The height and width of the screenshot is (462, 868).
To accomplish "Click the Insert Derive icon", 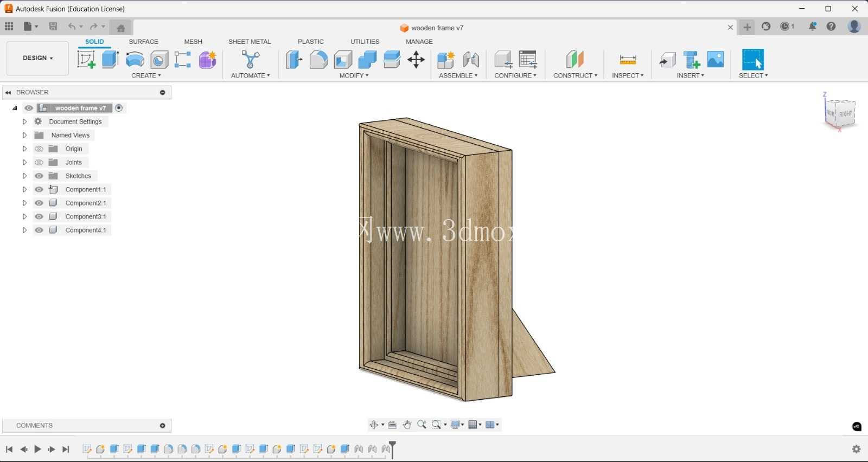I will pyautogui.click(x=667, y=60).
